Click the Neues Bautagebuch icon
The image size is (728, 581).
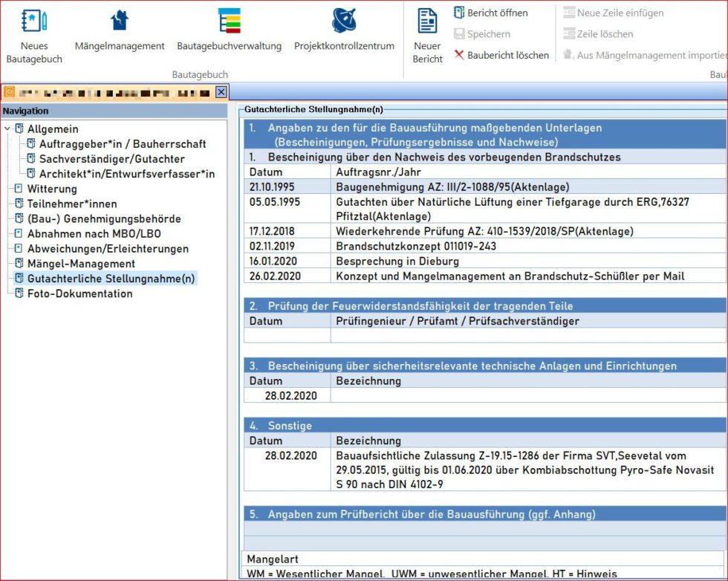34,21
